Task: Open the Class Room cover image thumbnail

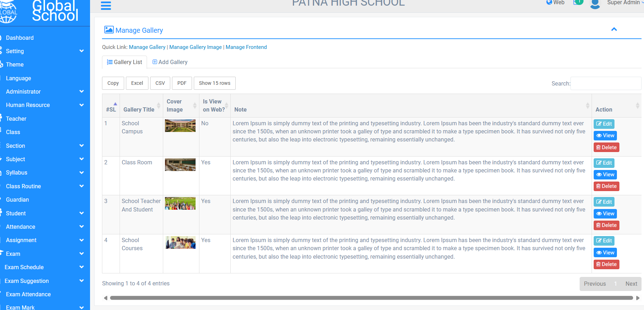Action: coord(180,165)
